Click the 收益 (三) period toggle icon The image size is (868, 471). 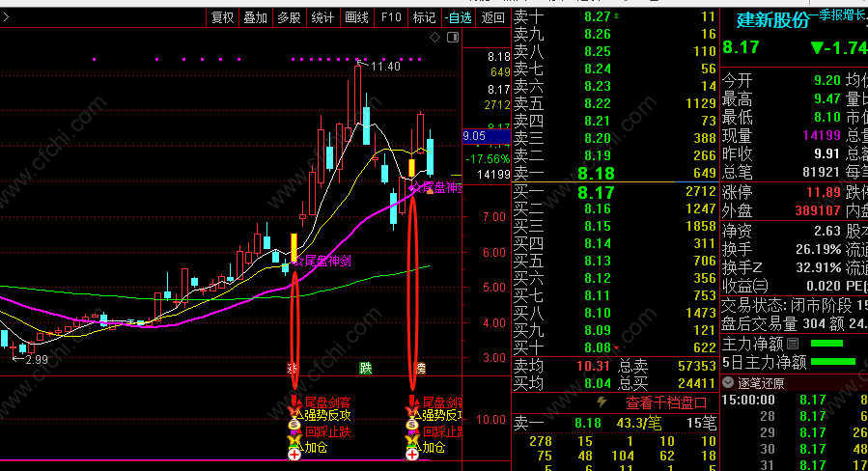tap(761, 286)
